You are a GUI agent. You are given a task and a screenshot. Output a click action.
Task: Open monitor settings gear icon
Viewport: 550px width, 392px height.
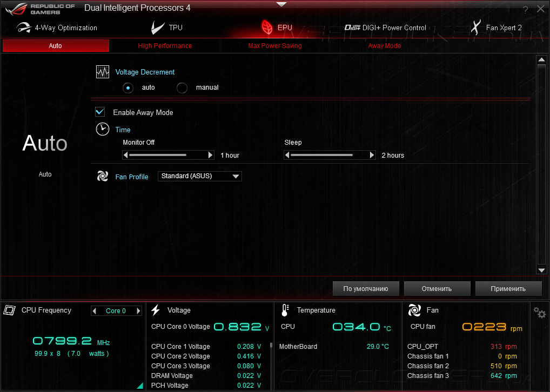coord(540,312)
